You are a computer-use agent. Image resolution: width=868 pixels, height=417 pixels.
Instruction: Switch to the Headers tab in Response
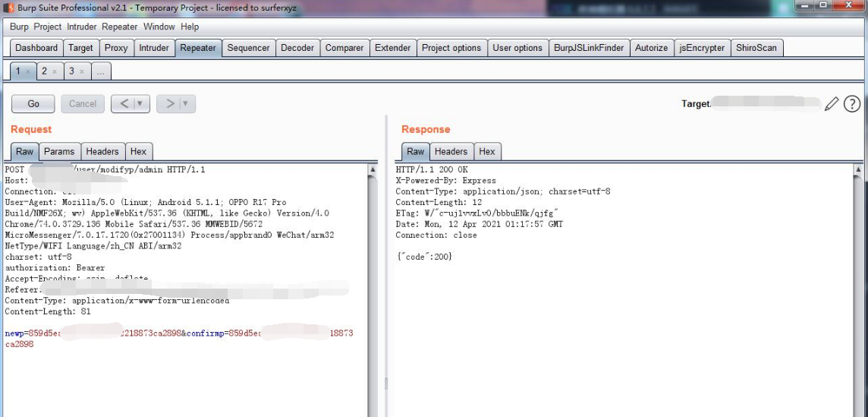click(451, 151)
